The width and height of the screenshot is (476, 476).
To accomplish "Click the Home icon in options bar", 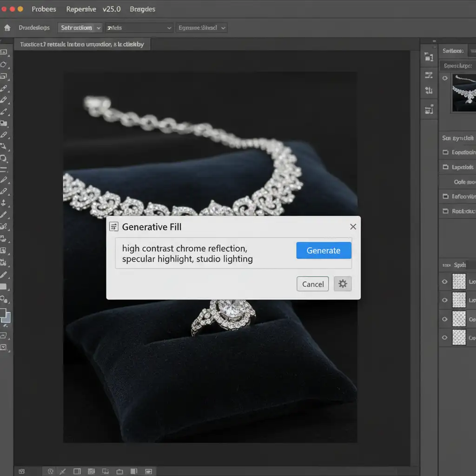I will (7, 28).
